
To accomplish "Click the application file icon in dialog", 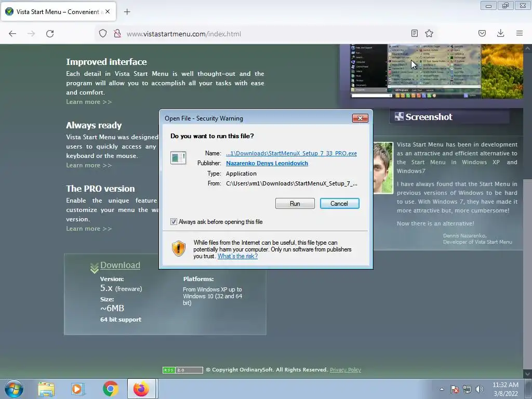I will click(178, 158).
